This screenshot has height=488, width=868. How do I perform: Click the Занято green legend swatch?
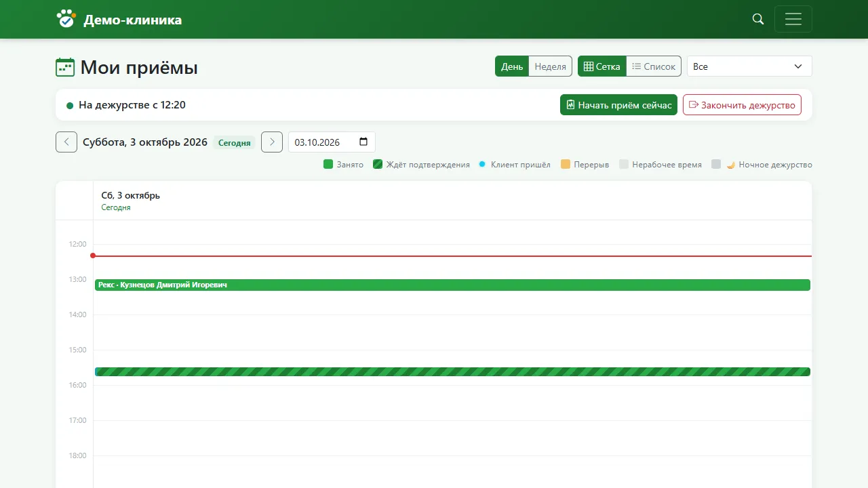(x=328, y=164)
